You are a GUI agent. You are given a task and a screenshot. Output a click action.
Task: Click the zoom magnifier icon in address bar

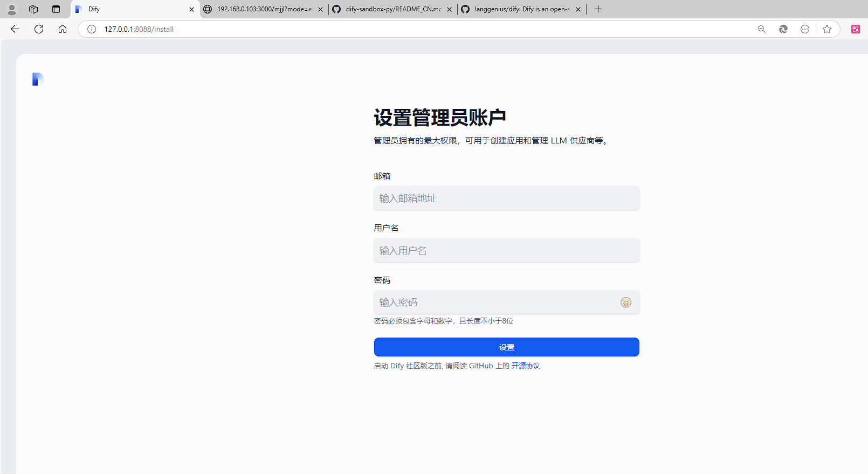[x=762, y=29]
